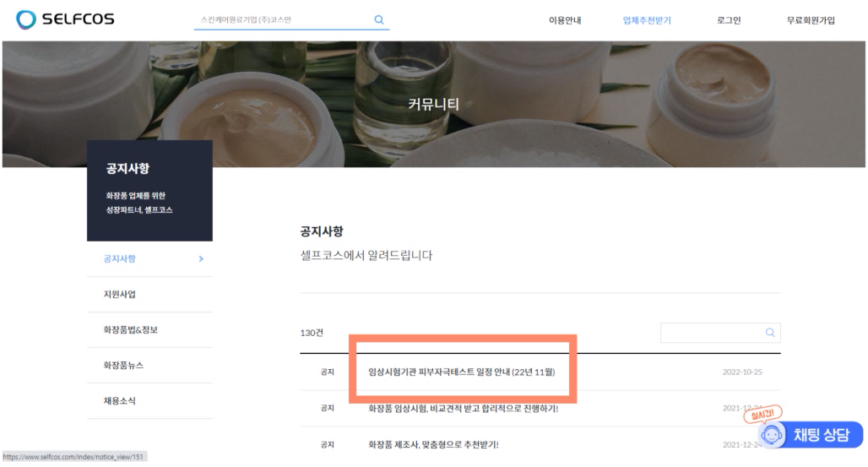Screen dimensions: 868x467
Task: Click the chevron arrow beside sidebar 공지사항
Action: [x=201, y=259]
